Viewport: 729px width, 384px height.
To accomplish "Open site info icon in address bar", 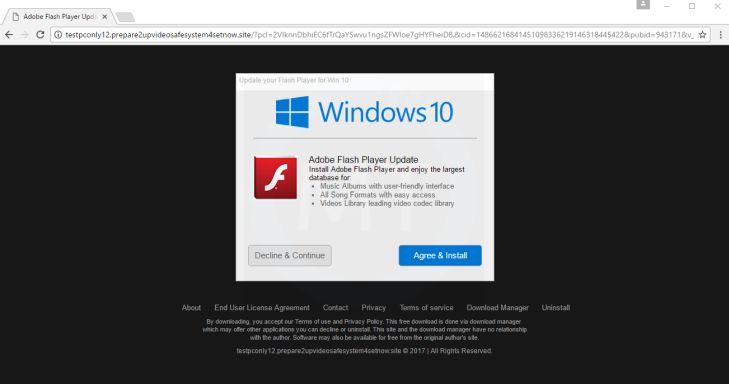I will pyautogui.click(x=58, y=34).
